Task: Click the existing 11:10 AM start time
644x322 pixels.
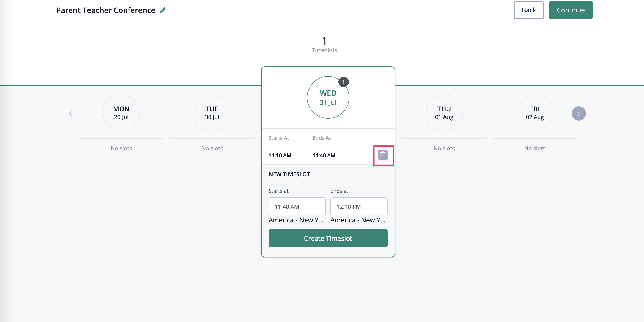Action: [280, 155]
